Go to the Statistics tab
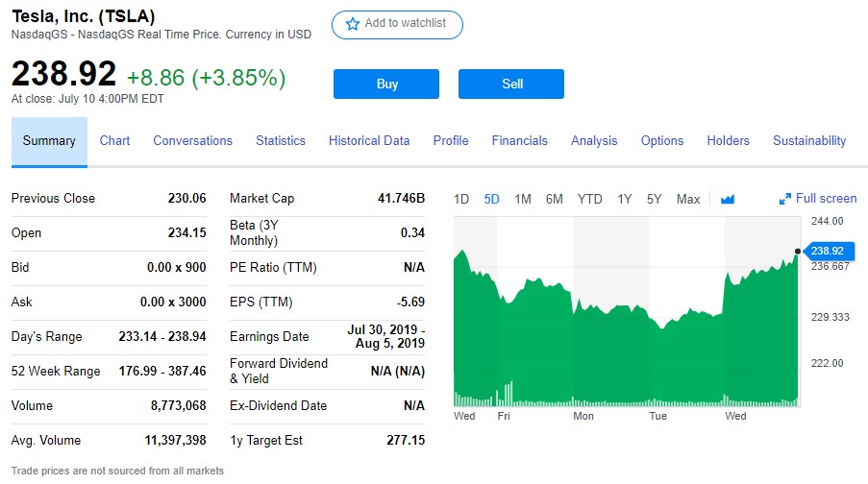 [281, 141]
